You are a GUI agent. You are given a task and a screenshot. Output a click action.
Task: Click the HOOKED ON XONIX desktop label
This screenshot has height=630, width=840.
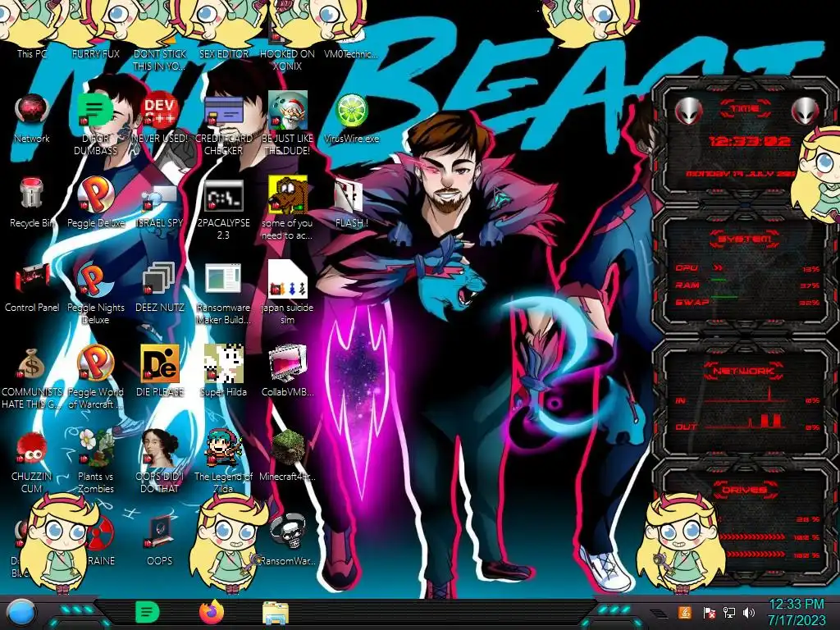click(x=288, y=60)
